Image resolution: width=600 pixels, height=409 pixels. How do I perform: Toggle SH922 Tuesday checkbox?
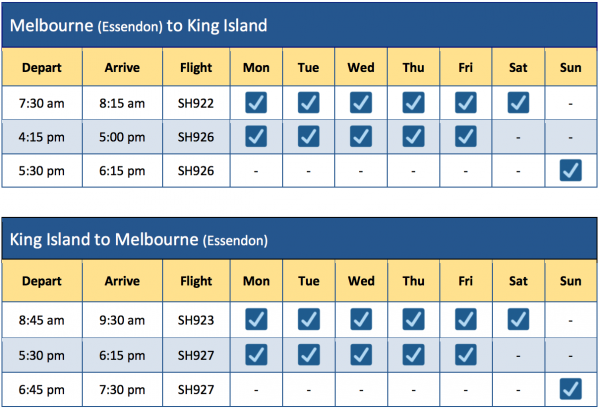(x=308, y=102)
